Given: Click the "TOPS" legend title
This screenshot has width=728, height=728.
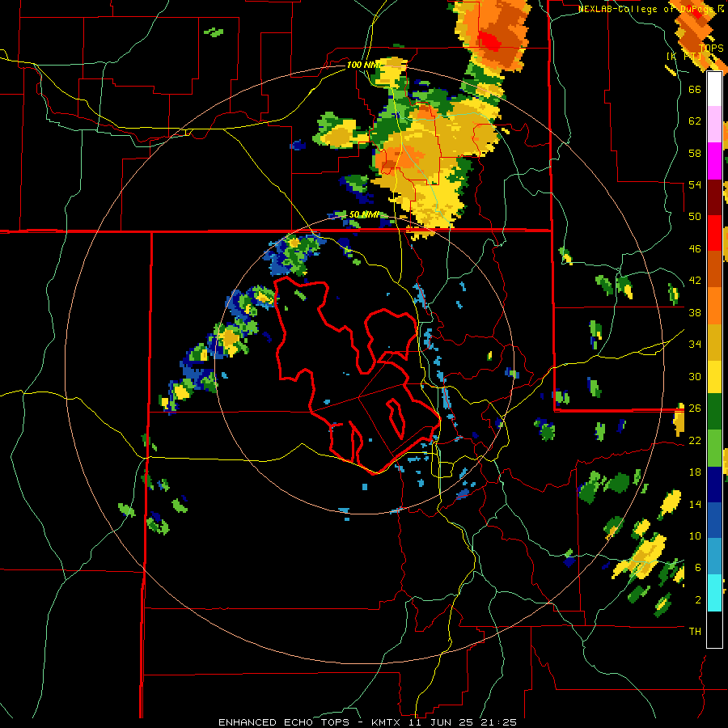Looking at the screenshot, I should coord(712,49).
